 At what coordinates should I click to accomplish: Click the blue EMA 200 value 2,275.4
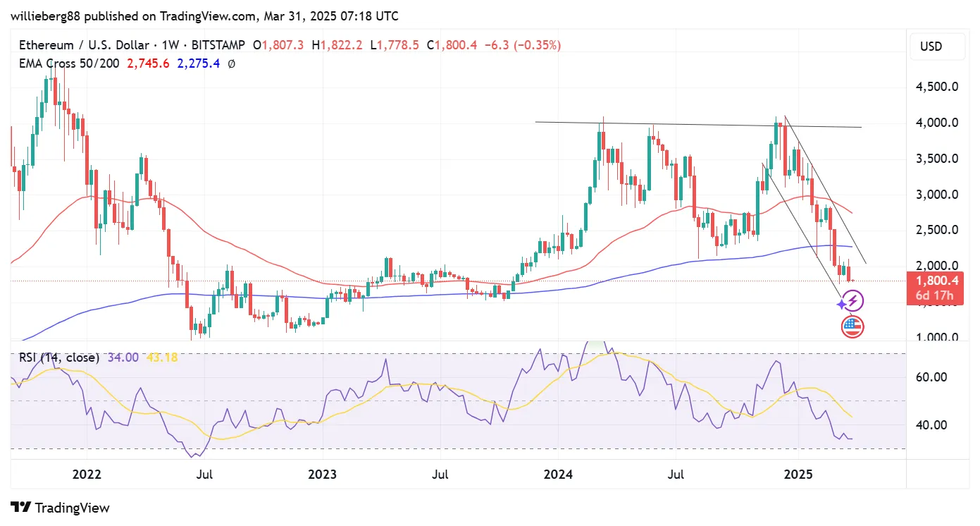[199, 63]
